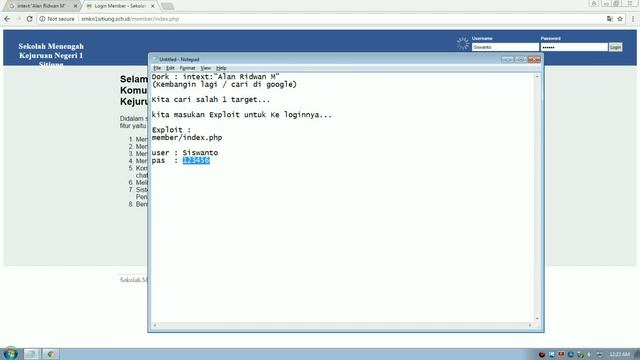Reload the page with the refresh icon

point(29,19)
